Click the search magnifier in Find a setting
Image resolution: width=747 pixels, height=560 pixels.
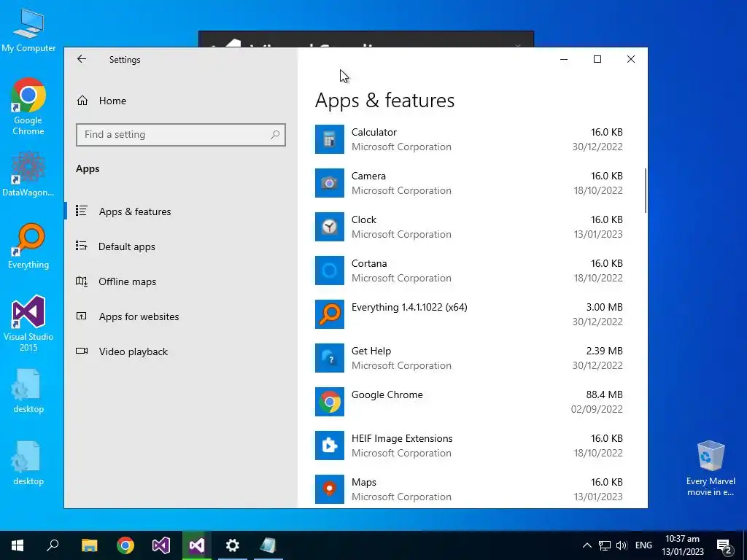pyautogui.click(x=275, y=135)
